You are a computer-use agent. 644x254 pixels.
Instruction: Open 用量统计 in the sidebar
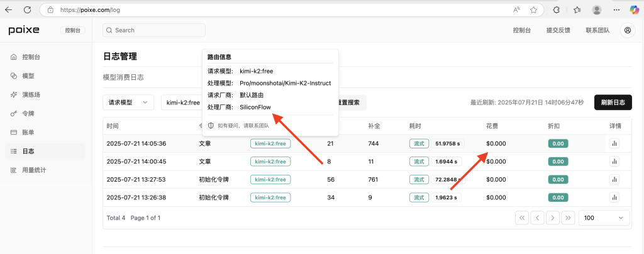(x=34, y=170)
